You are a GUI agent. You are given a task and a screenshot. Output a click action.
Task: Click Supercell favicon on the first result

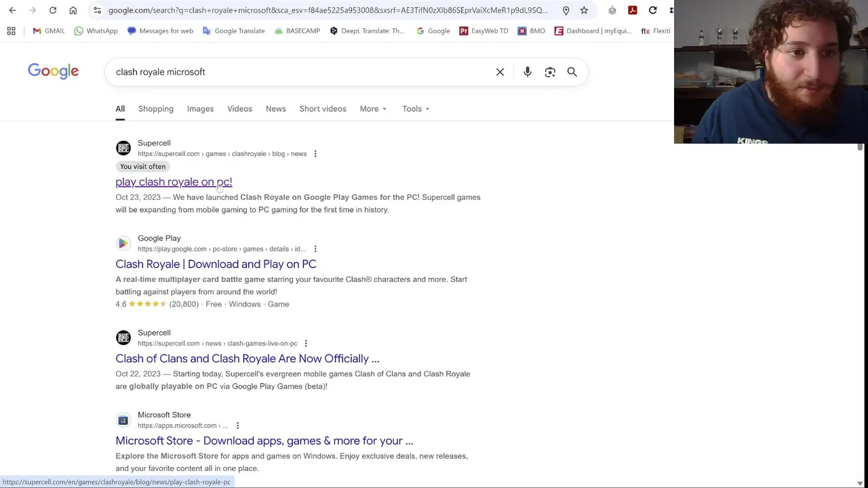pos(123,148)
